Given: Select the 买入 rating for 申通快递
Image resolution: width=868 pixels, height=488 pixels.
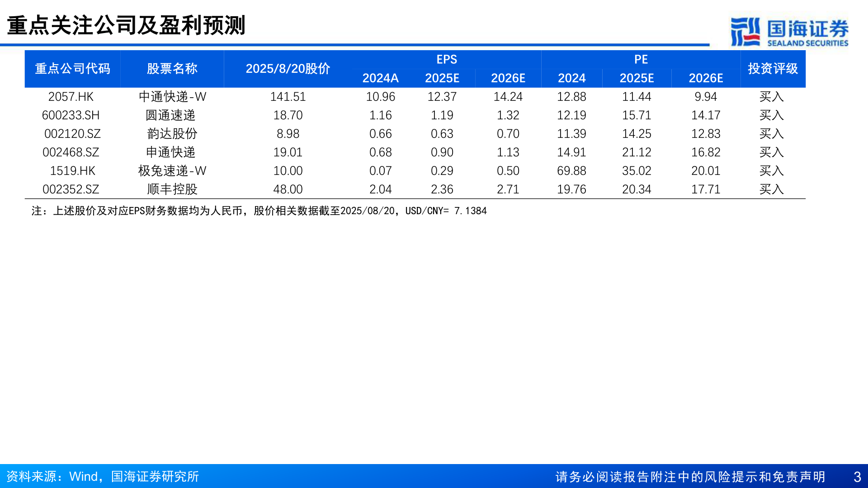Looking at the screenshot, I should (x=771, y=152).
